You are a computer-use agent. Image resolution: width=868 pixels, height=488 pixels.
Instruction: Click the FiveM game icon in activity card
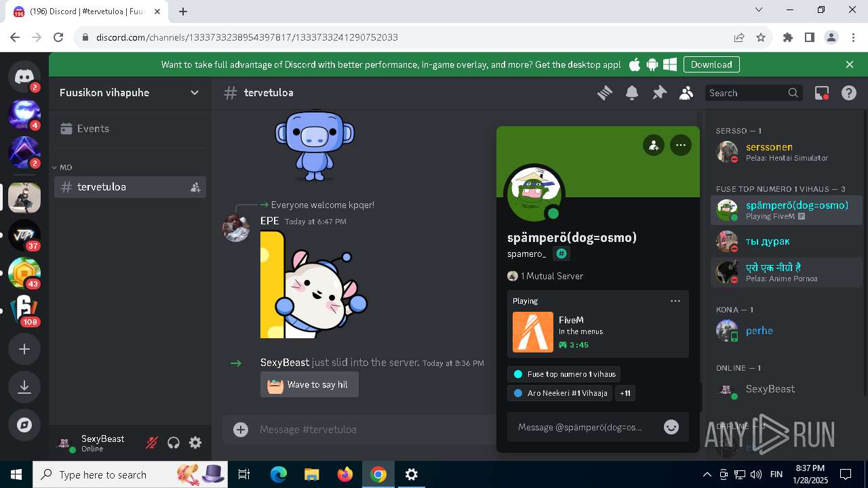533,332
